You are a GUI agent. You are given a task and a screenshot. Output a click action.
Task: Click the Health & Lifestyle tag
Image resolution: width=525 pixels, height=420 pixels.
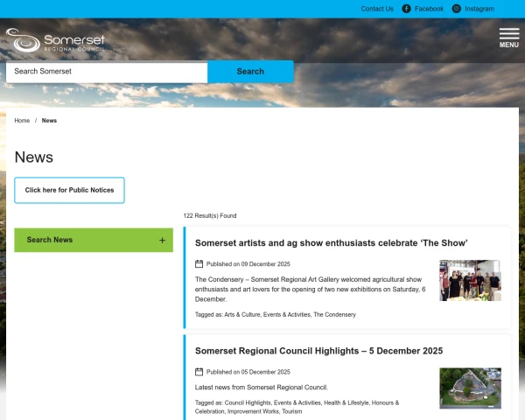click(x=346, y=402)
